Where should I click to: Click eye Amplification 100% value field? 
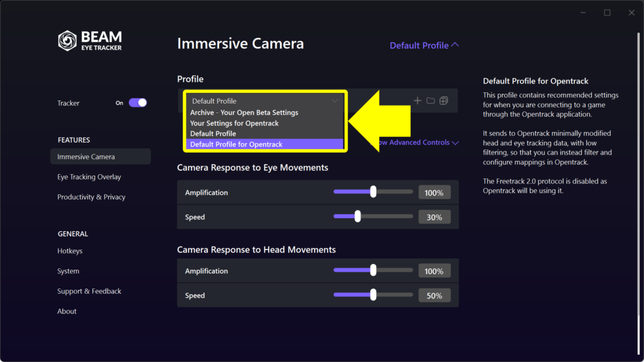(x=435, y=192)
